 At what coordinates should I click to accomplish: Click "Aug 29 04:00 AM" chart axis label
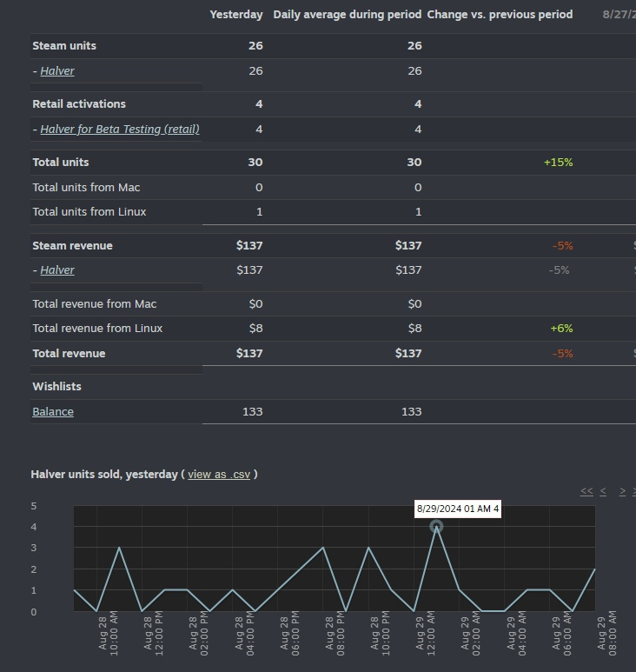point(516,634)
